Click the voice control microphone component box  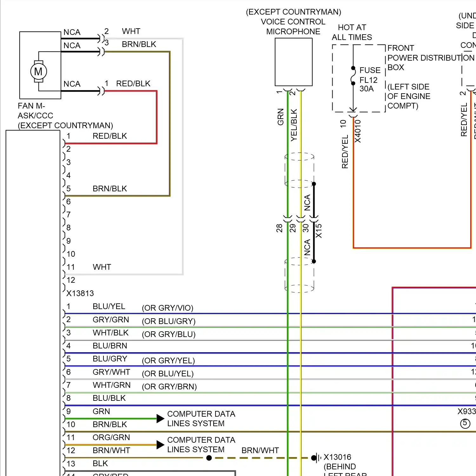click(294, 62)
